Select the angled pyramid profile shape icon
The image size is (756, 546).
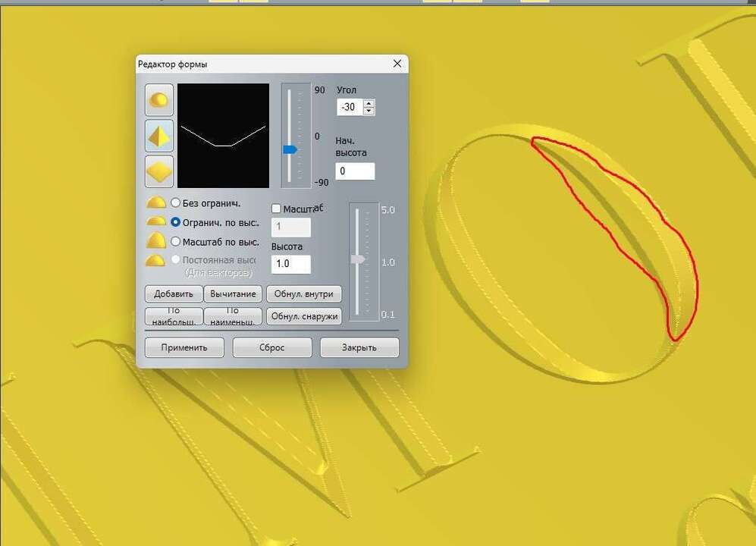(158, 135)
